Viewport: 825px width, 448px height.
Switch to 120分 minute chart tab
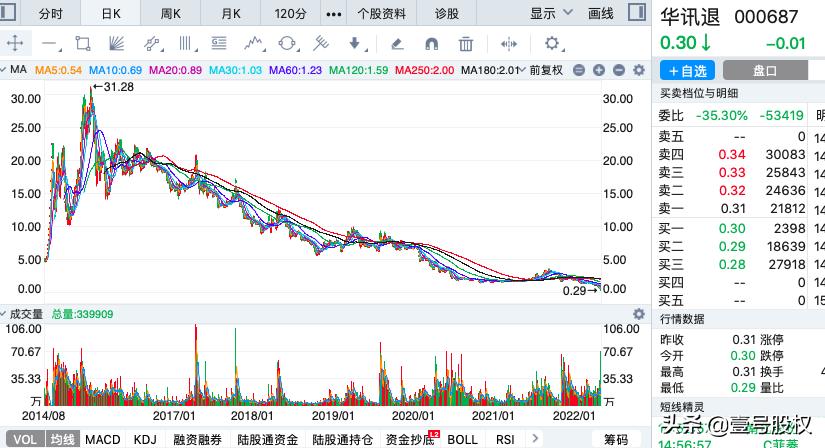(290, 14)
